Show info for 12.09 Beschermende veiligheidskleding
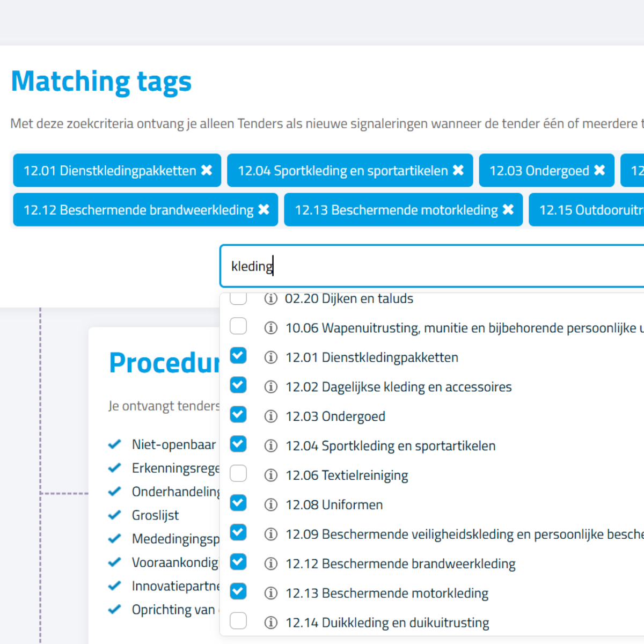Screen dimensions: 644x644 (x=271, y=535)
